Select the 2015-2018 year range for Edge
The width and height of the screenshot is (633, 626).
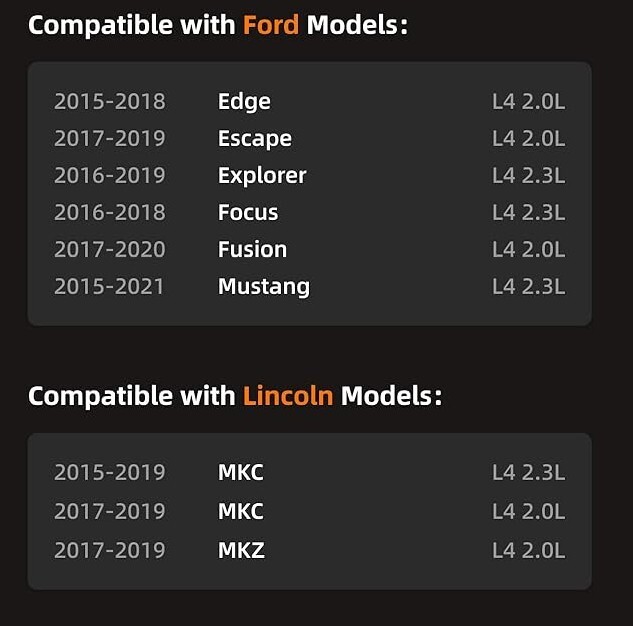109,101
